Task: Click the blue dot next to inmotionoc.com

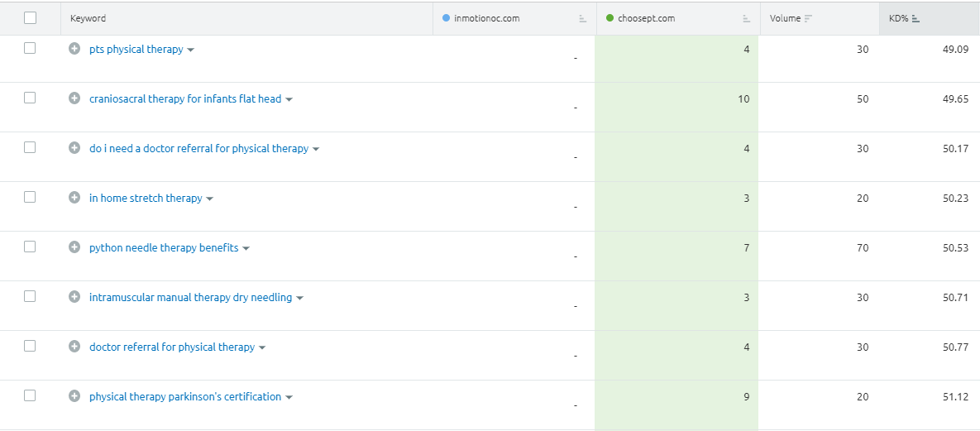Action: (447, 18)
